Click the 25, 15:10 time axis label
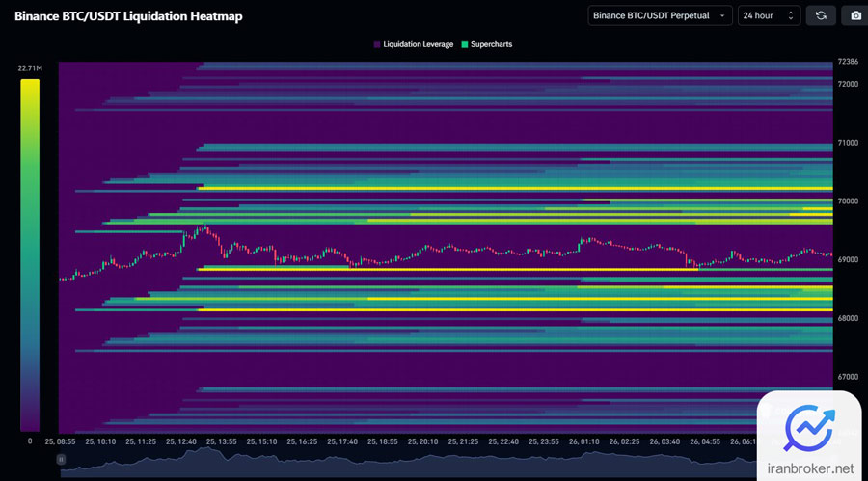The image size is (868, 481). point(261,441)
